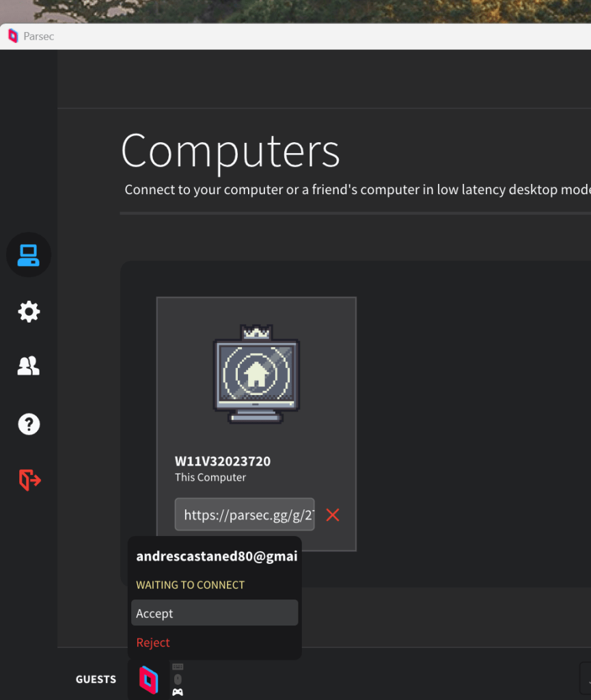
Task: Open Settings gear in sidebar
Action: (29, 312)
